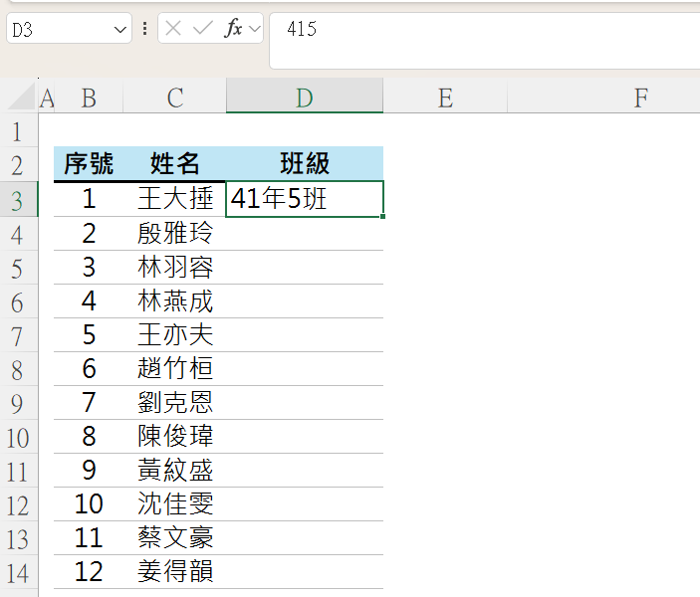Click the Cancel (X) formula entry icon

coord(173,29)
